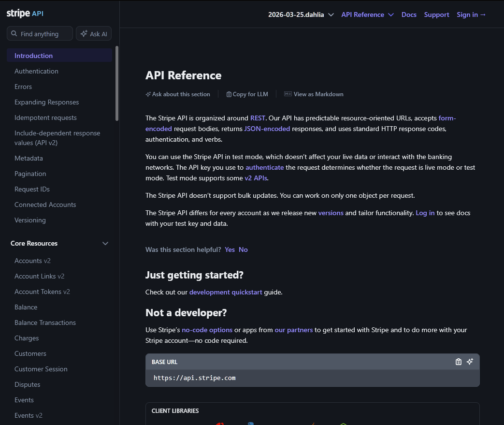
Task: Click the form-encoded link
Action: coord(447,118)
